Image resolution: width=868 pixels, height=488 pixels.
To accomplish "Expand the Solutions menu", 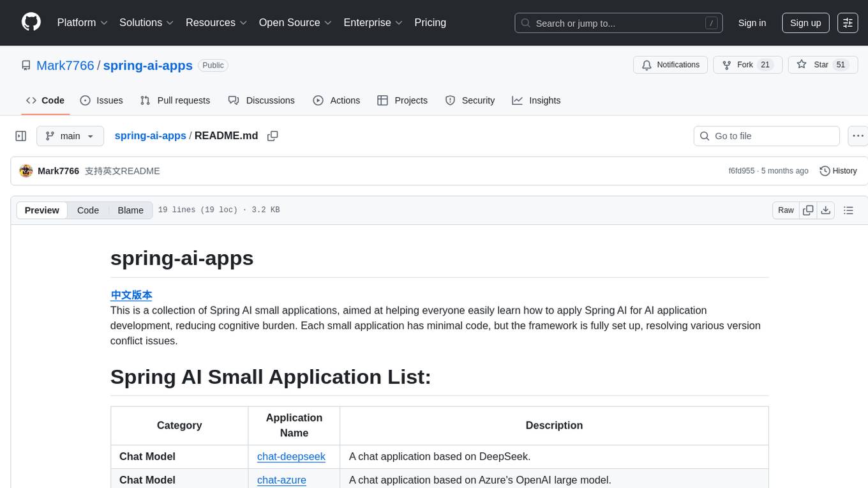I will pos(146,22).
